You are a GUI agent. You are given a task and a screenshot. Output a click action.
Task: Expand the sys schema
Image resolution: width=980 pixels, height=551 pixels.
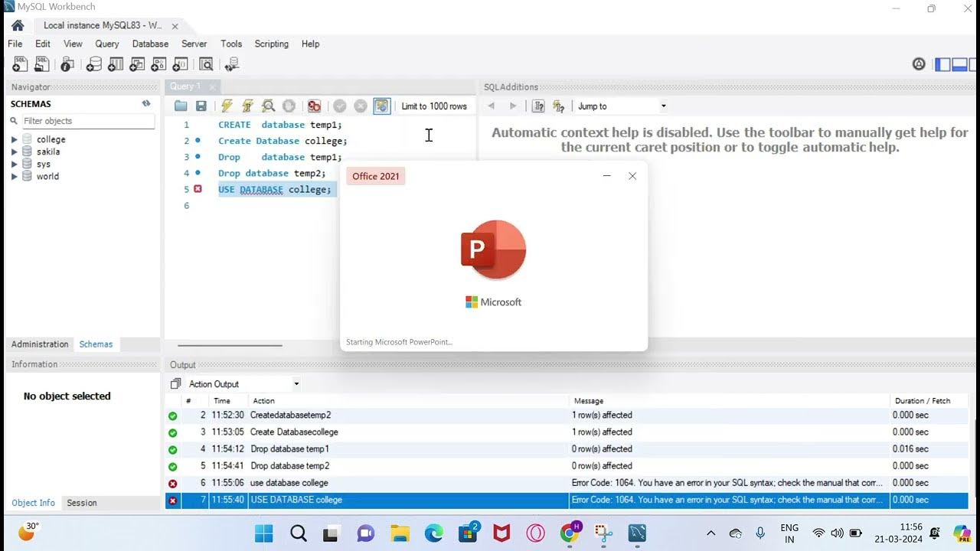pos(14,165)
